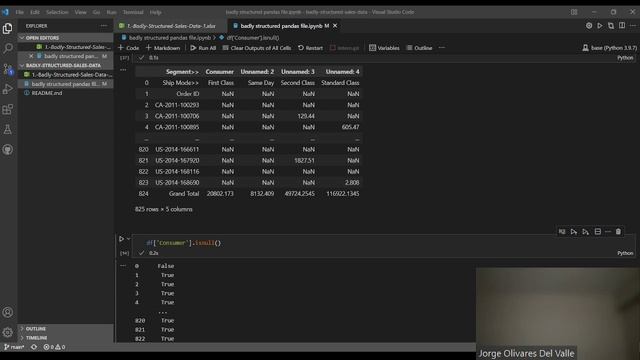Change language mode Python of top cell
The width and height of the screenshot is (640, 360).
tap(625, 58)
